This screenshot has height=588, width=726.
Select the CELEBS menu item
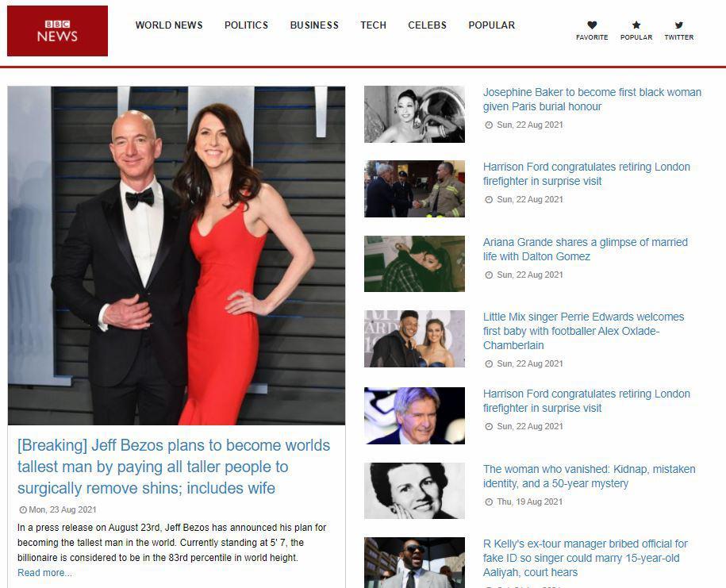click(x=427, y=25)
